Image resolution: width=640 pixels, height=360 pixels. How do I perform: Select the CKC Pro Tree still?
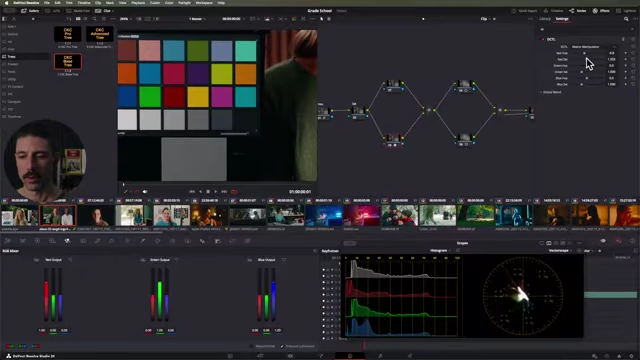coord(68,34)
